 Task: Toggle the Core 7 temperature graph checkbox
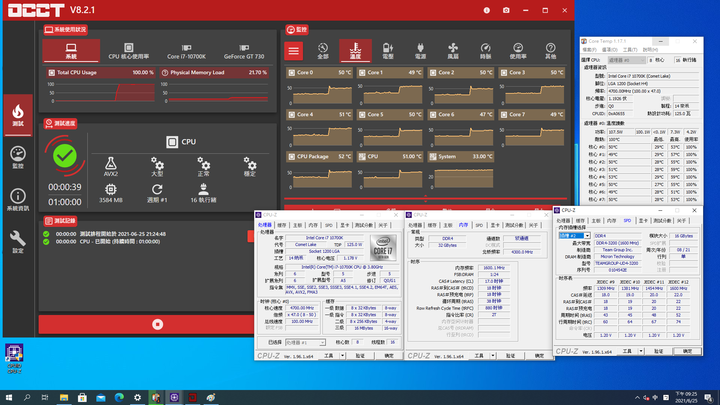504,114
